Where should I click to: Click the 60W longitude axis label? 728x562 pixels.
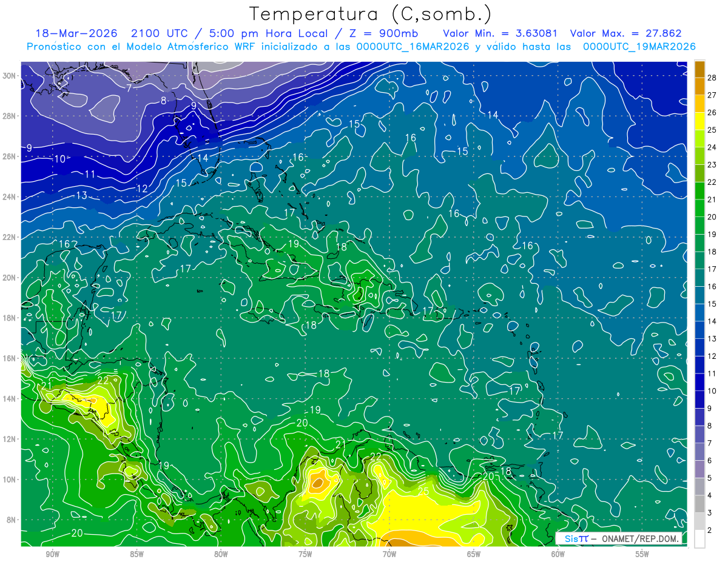558,554
